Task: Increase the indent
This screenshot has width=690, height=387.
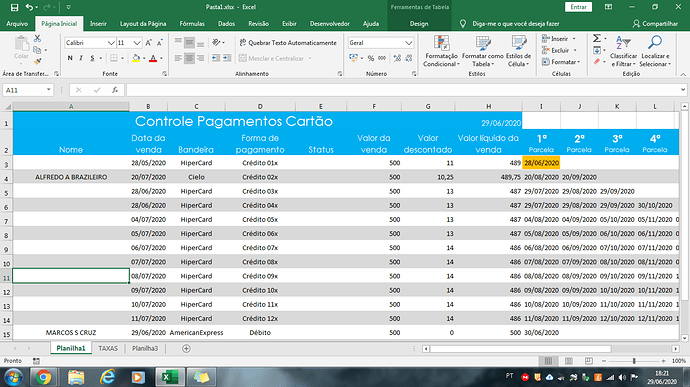Action: pos(227,58)
